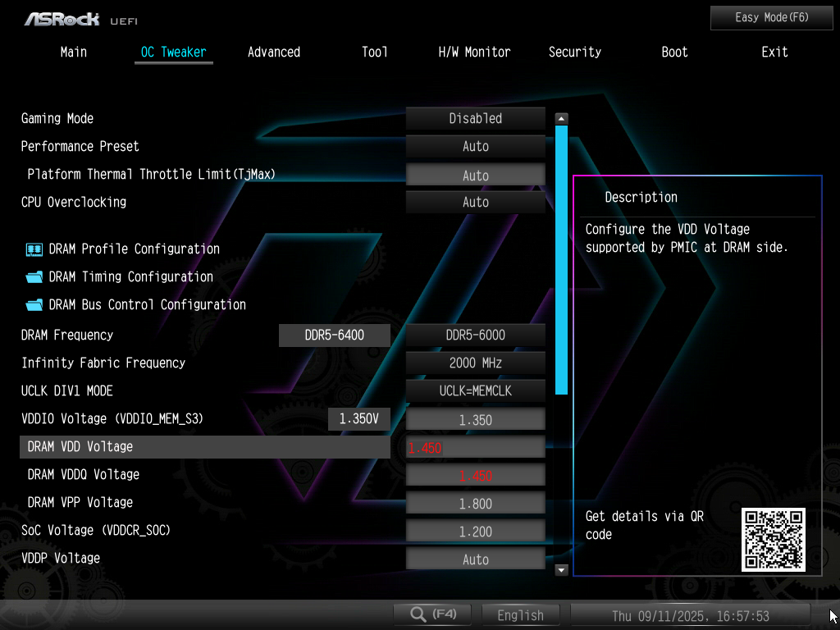Click the SoC Voltage (VDDCR_SOC) label
This screenshot has height=630, width=840.
click(95, 531)
